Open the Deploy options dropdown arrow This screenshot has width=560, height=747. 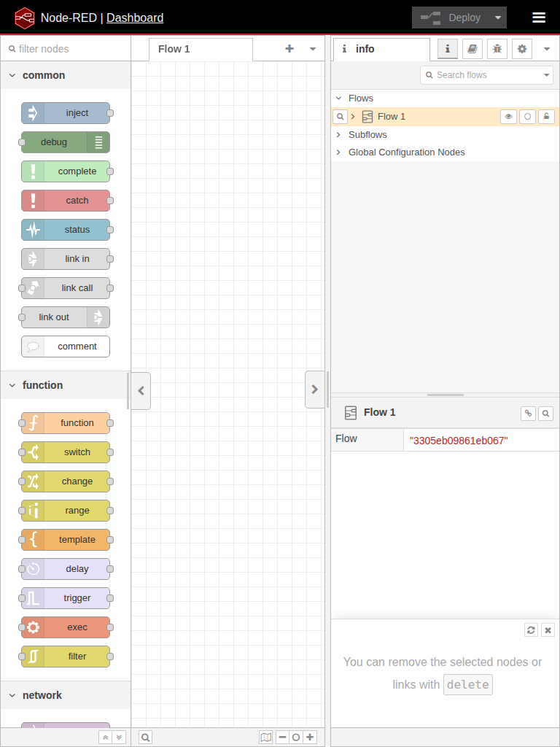coord(498,18)
